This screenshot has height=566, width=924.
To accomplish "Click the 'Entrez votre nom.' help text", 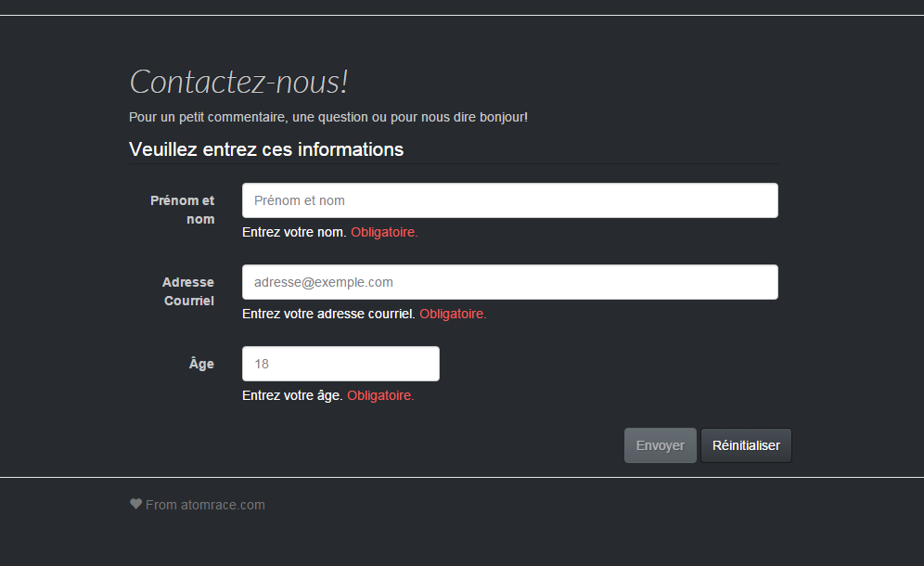I will (x=293, y=232).
